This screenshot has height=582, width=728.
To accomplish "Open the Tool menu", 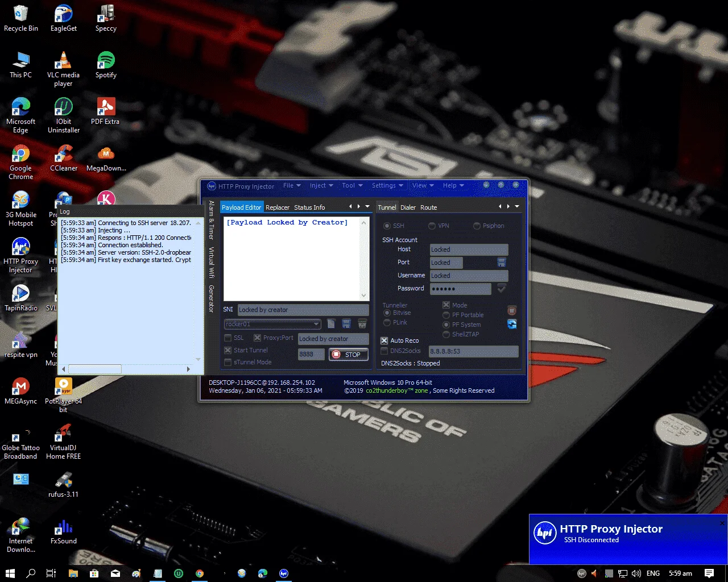I will point(351,185).
